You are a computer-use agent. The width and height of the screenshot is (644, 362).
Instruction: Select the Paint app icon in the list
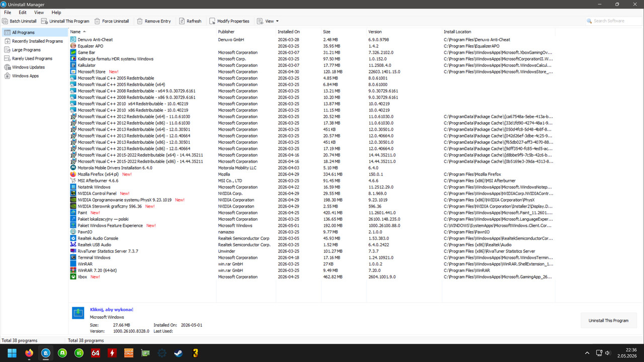pos(73,213)
